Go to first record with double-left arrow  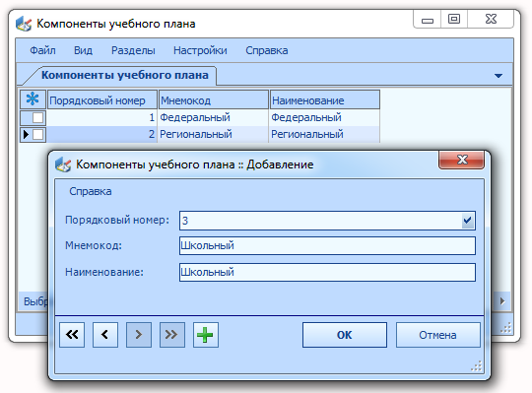pos(72,335)
